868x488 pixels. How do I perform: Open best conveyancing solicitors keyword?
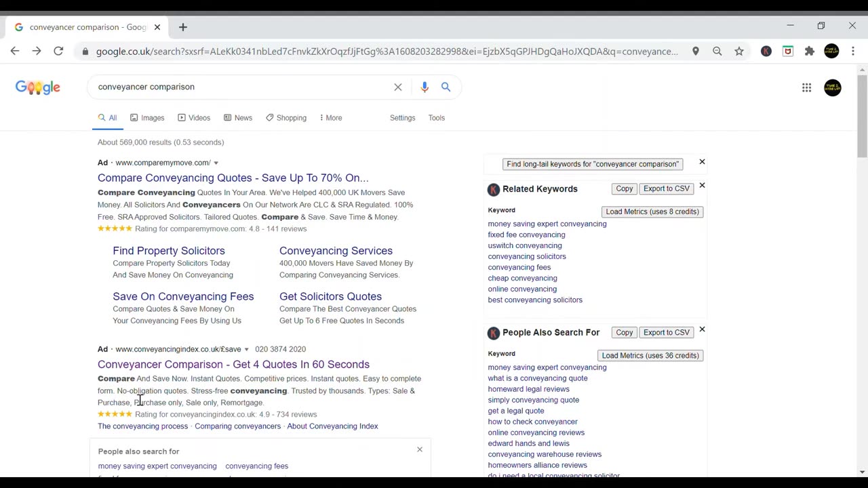tap(535, 300)
